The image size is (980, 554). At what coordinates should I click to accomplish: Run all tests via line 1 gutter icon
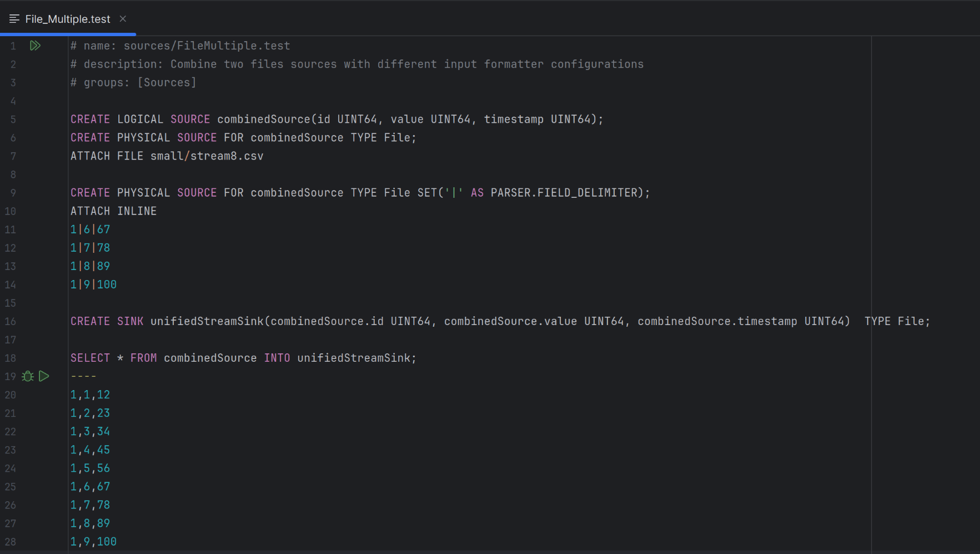(x=35, y=46)
